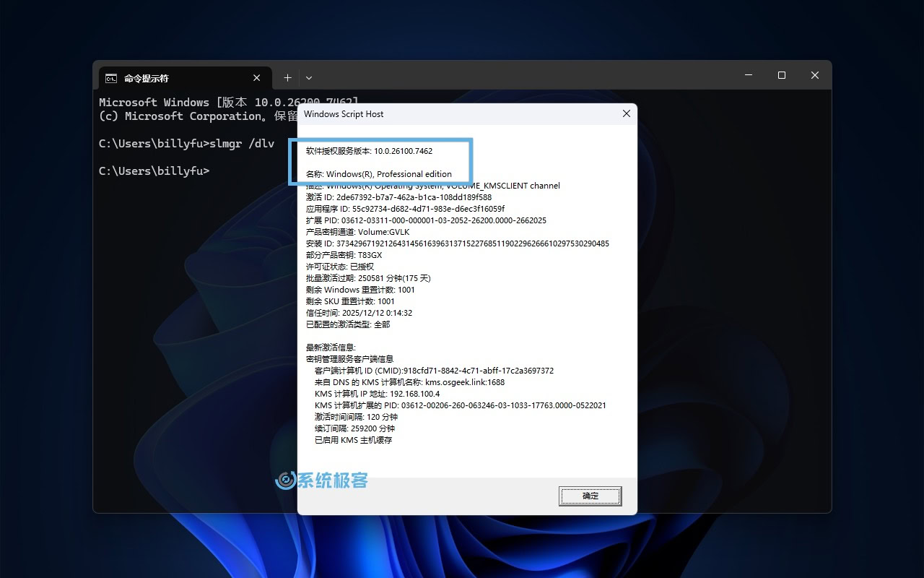Click the 已启用 KMS 主机缓存 line
This screenshot has width=924, height=578.
tap(352, 439)
